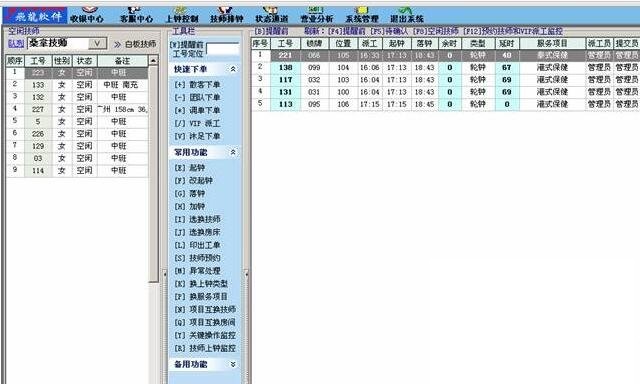The image size is (640, 384).
Task: Open 上钟控制 in the top toolbar
Action: point(182,15)
